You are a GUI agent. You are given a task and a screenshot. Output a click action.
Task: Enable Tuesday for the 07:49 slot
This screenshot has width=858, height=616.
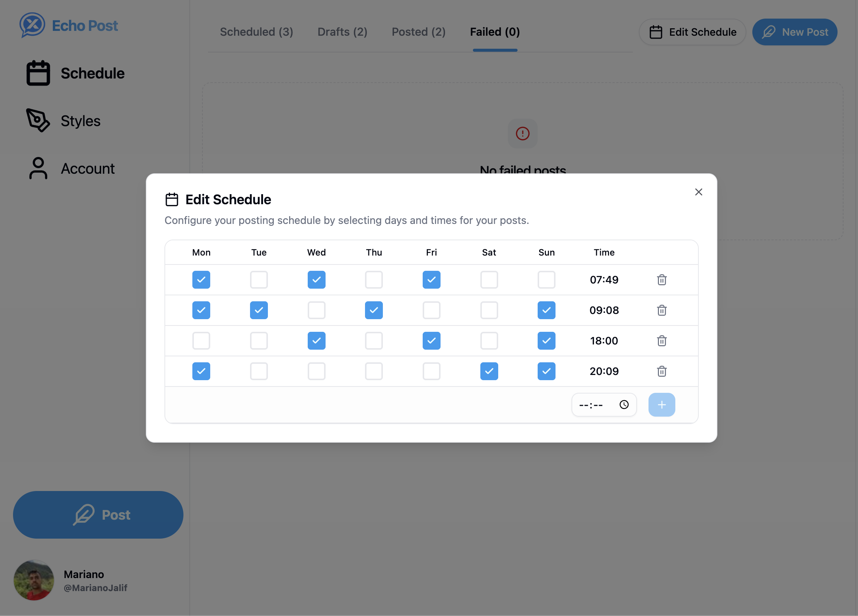[x=259, y=280]
